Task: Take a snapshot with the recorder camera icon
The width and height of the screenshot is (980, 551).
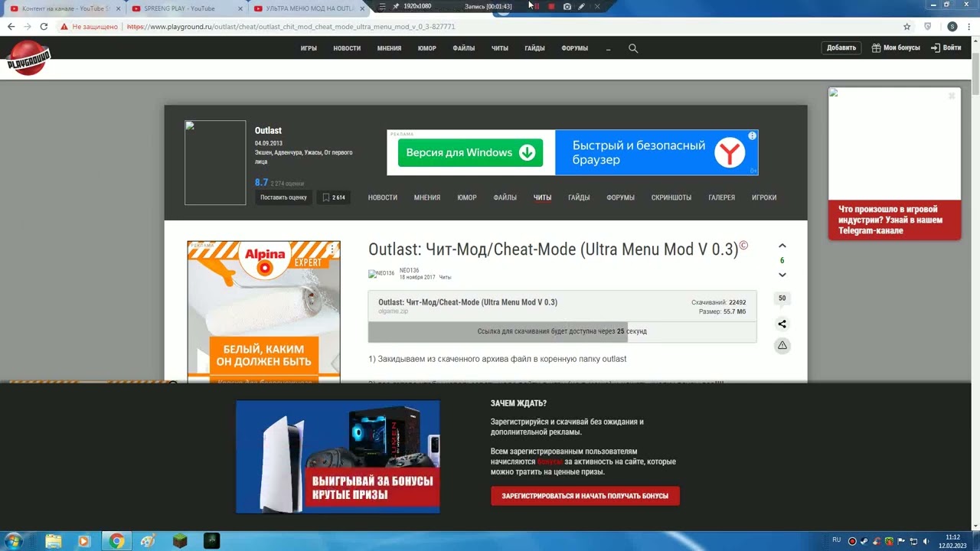Action: coord(567,6)
